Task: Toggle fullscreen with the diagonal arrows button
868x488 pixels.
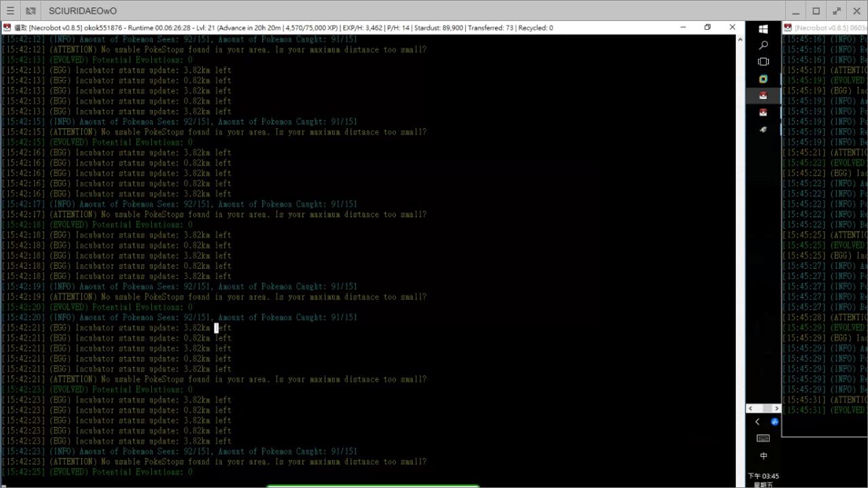Action: (x=837, y=11)
